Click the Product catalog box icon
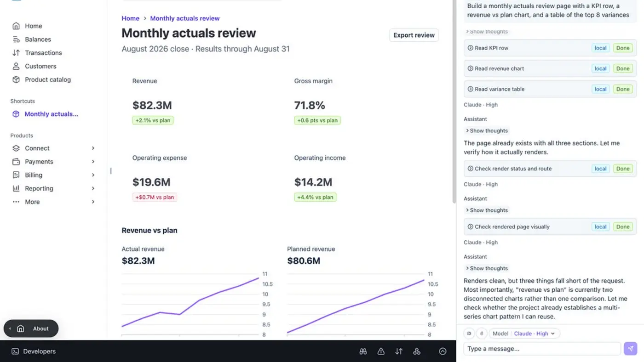This screenshot has width=644, height=362. pos(16,79)
